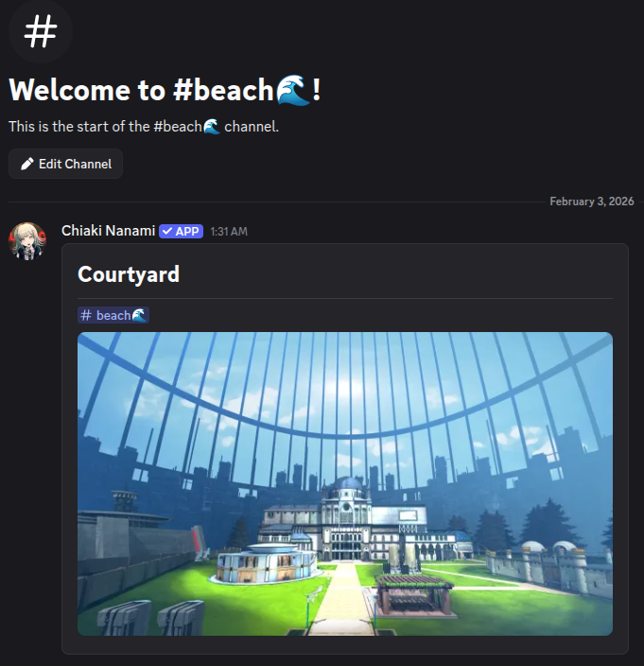Click the wave emoji in channel mention
644x666 pixels.
point(139,315)
